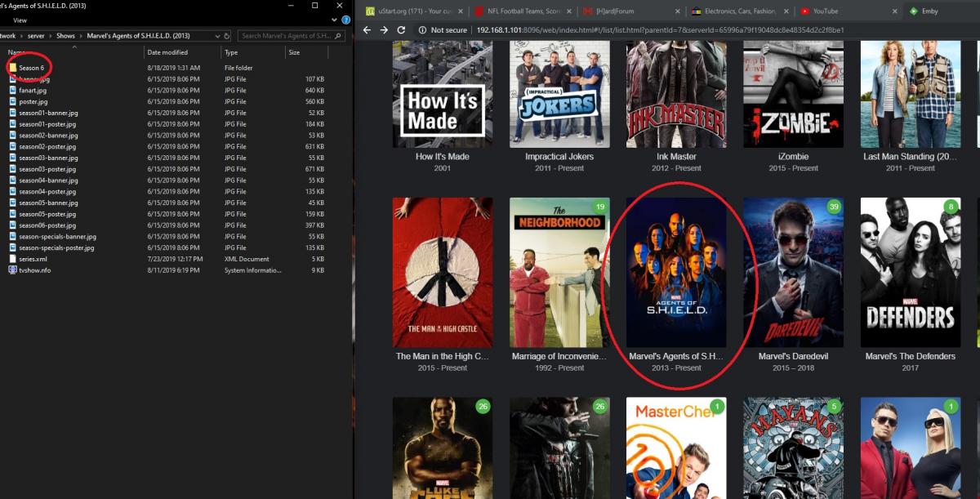Expand the Explorer ribbon chevron

[x=335, y=20]
